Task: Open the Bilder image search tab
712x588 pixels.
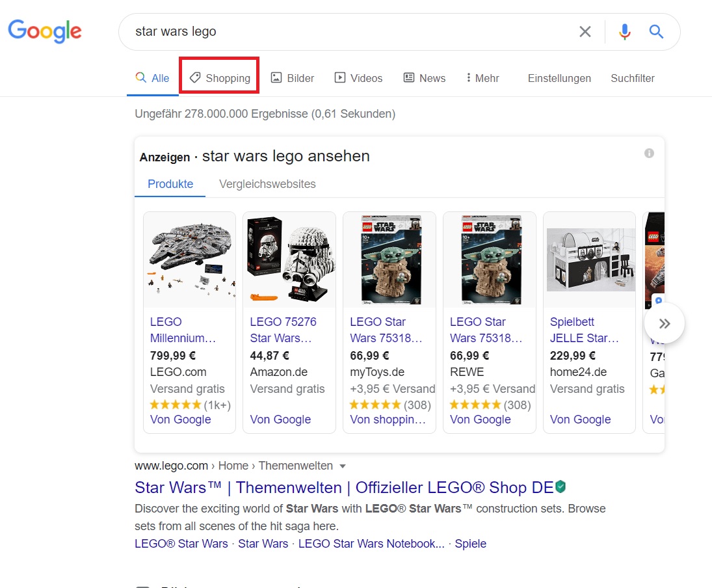Action: click(292, 78)
